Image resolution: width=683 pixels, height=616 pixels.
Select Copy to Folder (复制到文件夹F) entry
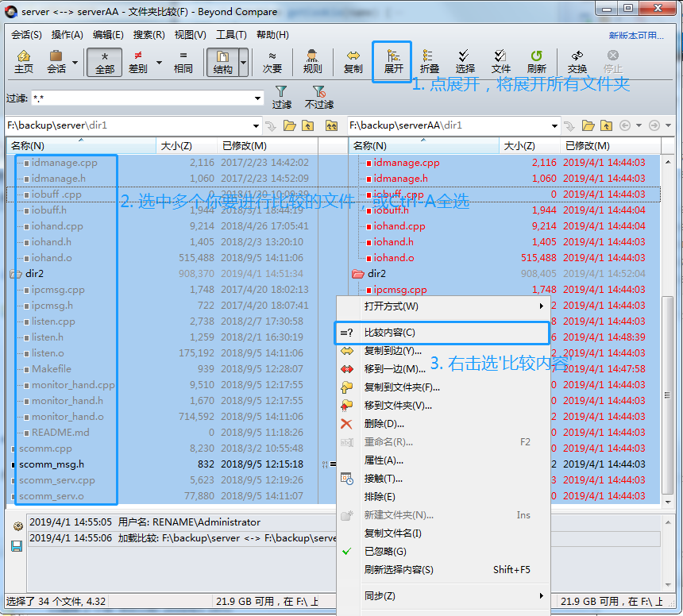point(443,387)
